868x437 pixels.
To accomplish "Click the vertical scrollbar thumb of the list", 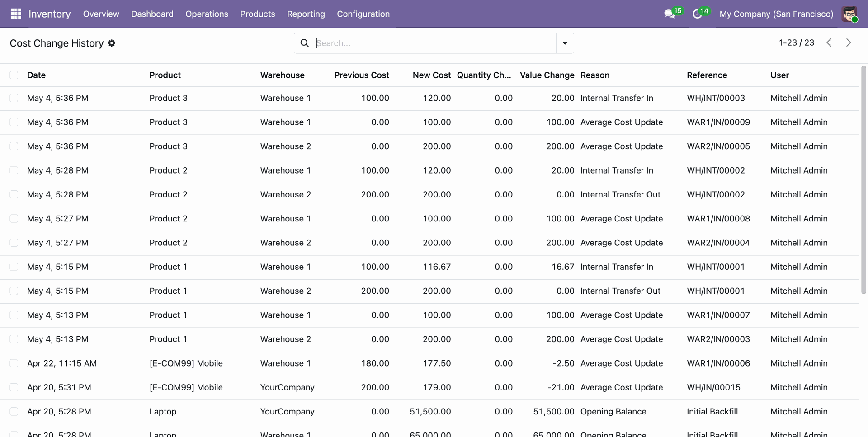I will click(863, 180).
